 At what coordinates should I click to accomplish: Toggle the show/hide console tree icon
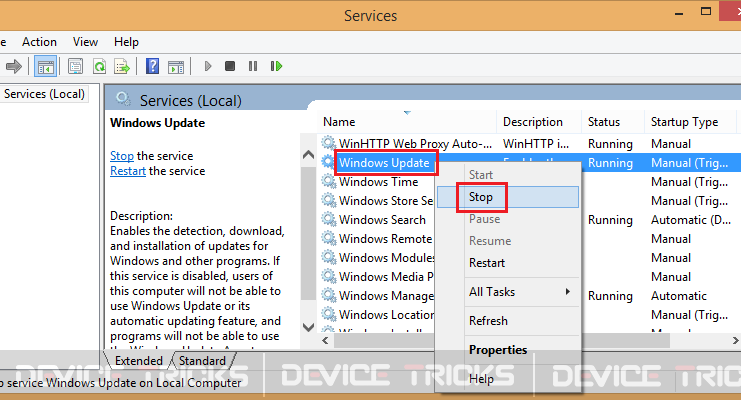[x=46, y=66]
